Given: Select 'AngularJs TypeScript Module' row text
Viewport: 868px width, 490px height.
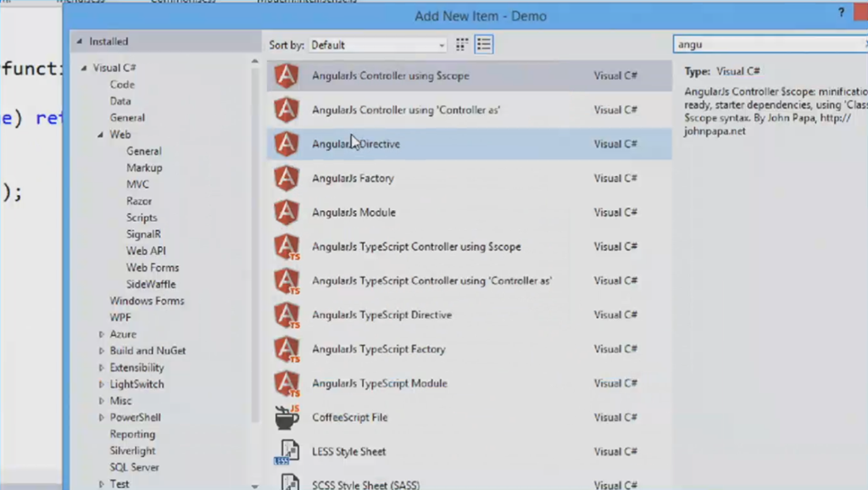Looking at the screenshot, I should click(380, 384).
